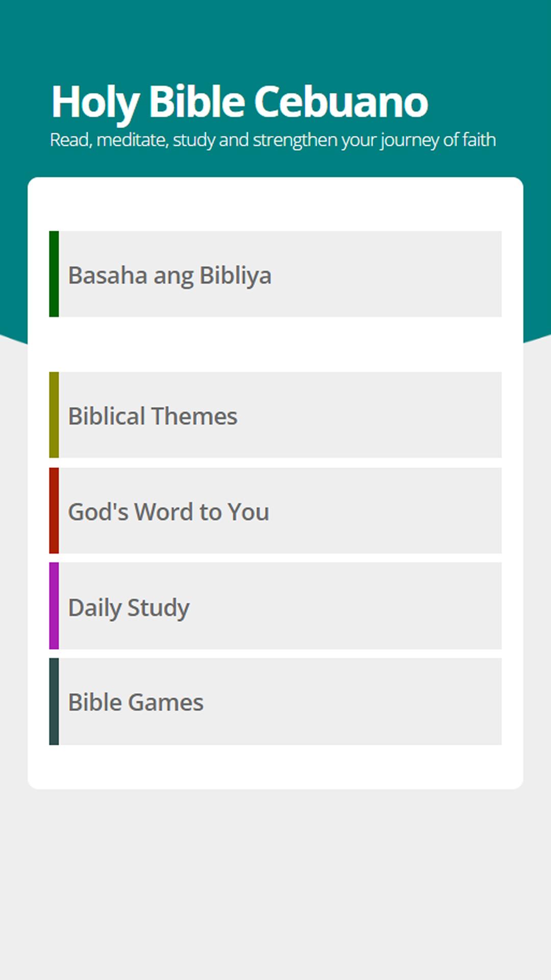551x980 pixels.
Task: Click the teal header area above the title
Action: click(x=275, y=36)
